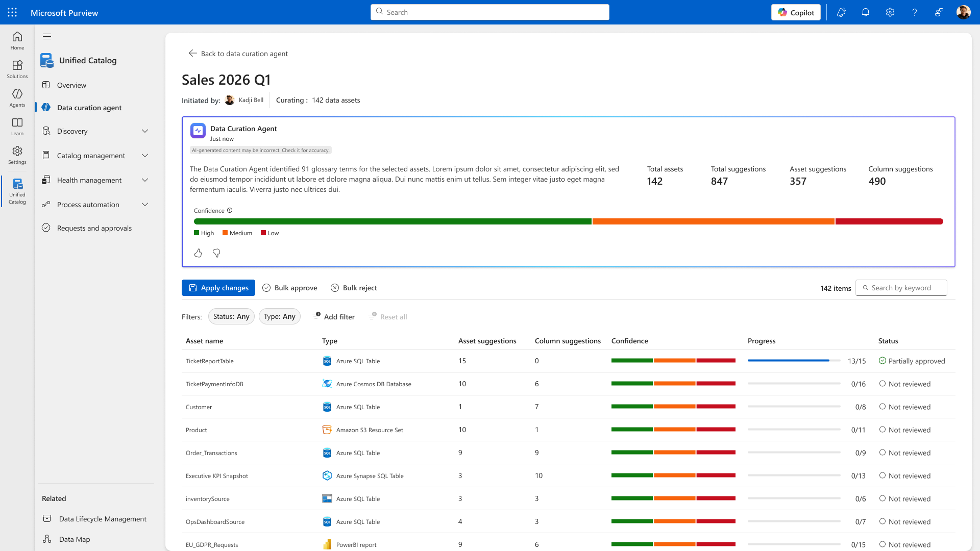Image resolution: width=980 pixels, height=551 pixels.
Task: Click Add filter
Action: tap(333, 316)
